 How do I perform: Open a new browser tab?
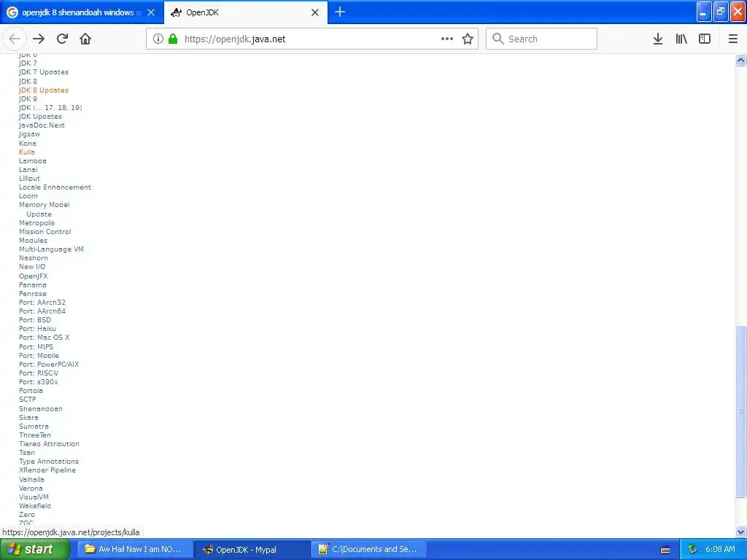coord(340,12)
